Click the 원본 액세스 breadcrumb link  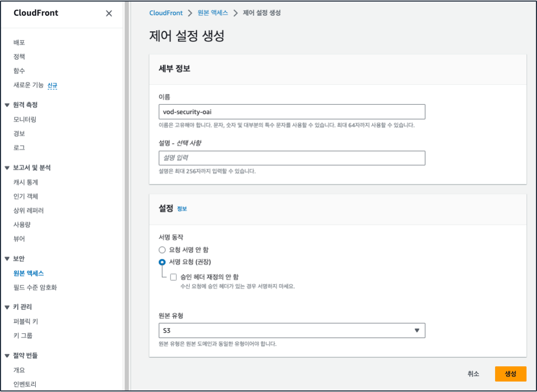[213, 13]
